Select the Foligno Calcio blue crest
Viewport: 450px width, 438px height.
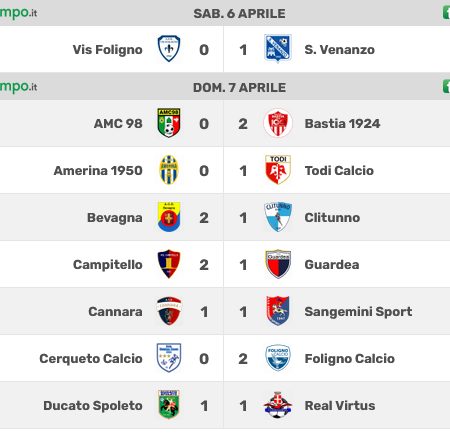(278, 358)
